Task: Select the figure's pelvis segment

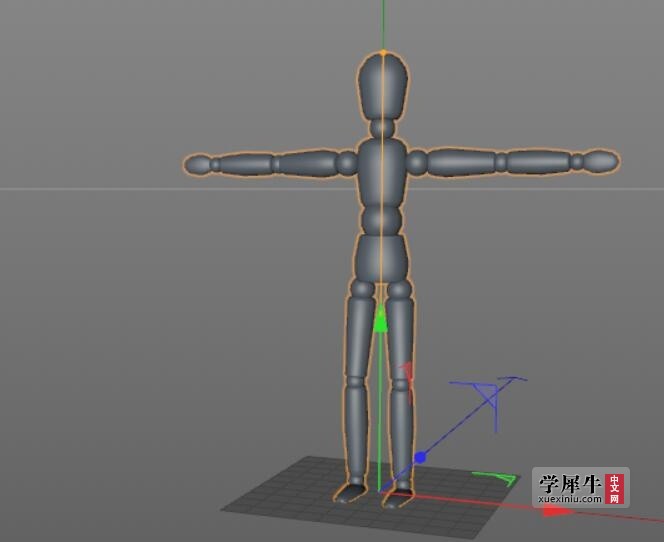Action: click(x=382, y=259)
